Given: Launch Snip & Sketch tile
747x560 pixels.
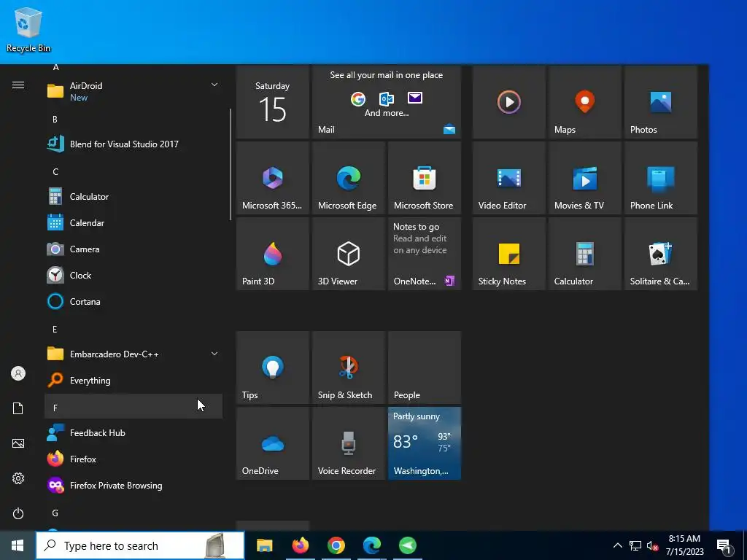Looking at the screenshot, I should click(348, 367).
